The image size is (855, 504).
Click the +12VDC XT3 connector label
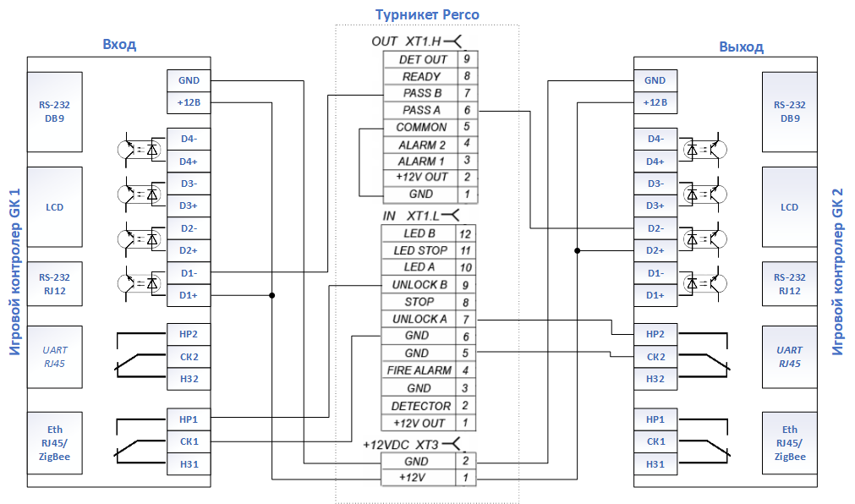tap(401, 445)
